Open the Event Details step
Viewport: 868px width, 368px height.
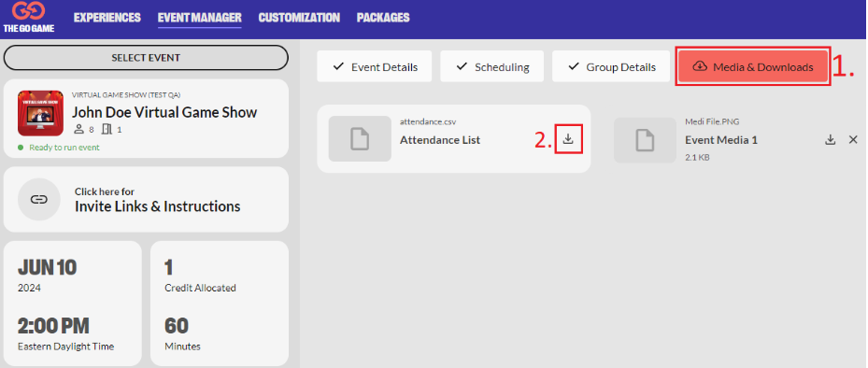click(x=375, y=67)
